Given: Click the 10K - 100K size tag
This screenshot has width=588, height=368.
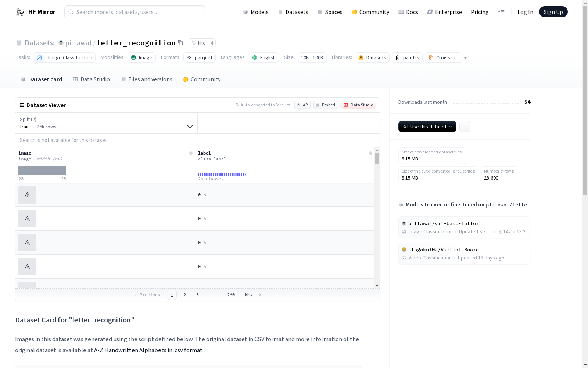Looking at the screenshot, I should tap(312, 57).
